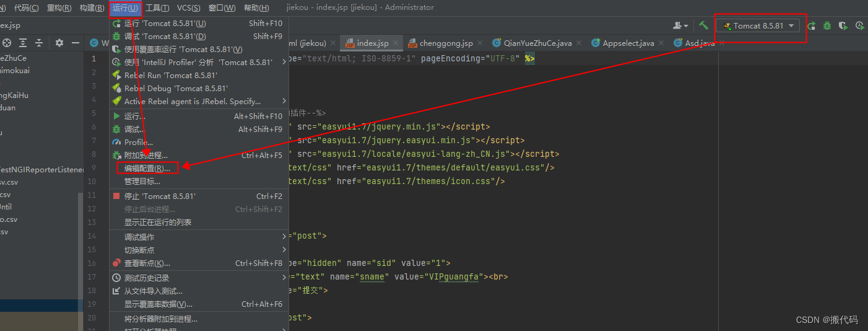Select the Profile... menu entry

coord(199,142)
